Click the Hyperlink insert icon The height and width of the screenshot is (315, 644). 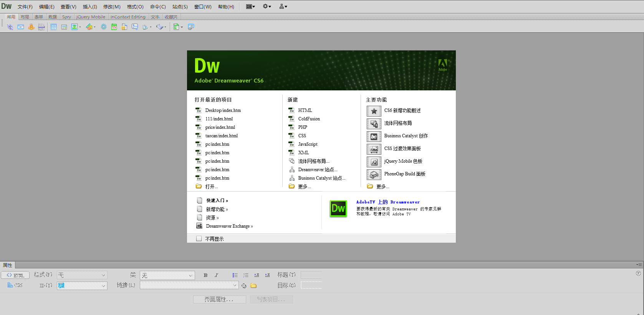(x=10, y=27)
